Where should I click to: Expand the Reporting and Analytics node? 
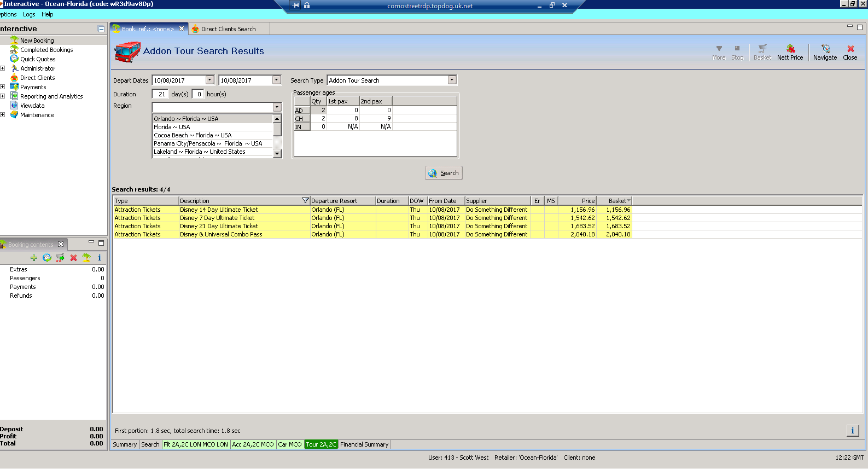[x=3, y=96]
